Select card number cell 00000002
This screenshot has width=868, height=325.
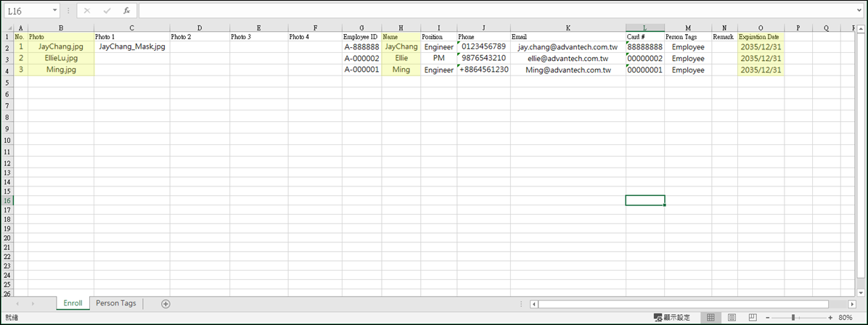coord(645,59)
